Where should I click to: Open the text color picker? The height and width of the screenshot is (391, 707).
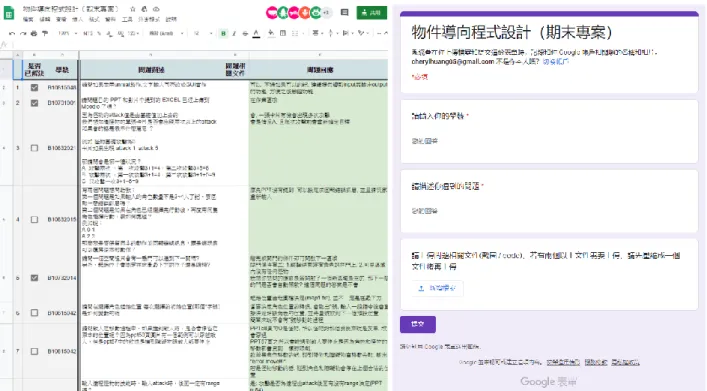(x=256, y=33)
